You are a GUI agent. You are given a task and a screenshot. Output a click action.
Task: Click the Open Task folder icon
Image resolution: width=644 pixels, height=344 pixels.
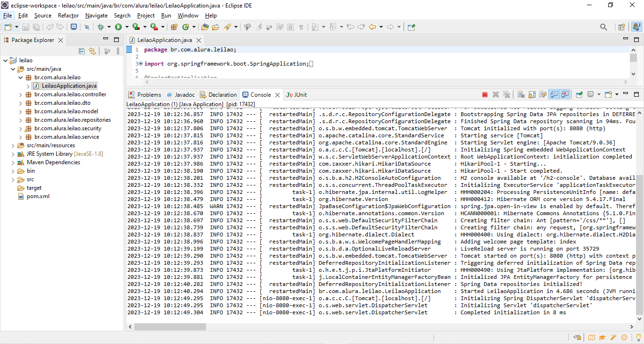(215, 27)
